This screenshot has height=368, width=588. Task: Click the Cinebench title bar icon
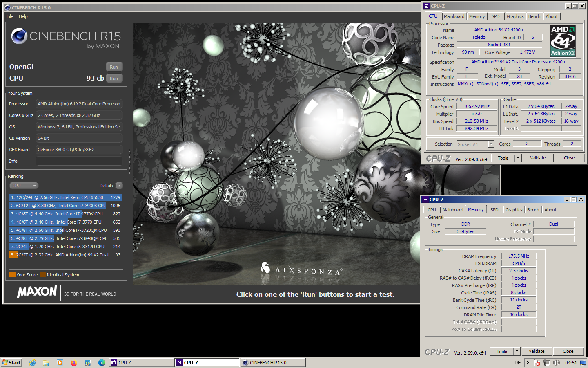click(x=7, y=8)
